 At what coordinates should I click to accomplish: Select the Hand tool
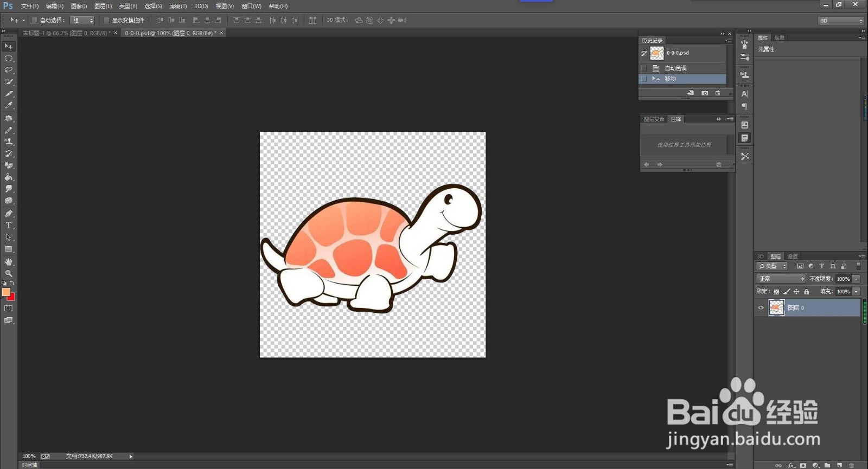(8, 262)
